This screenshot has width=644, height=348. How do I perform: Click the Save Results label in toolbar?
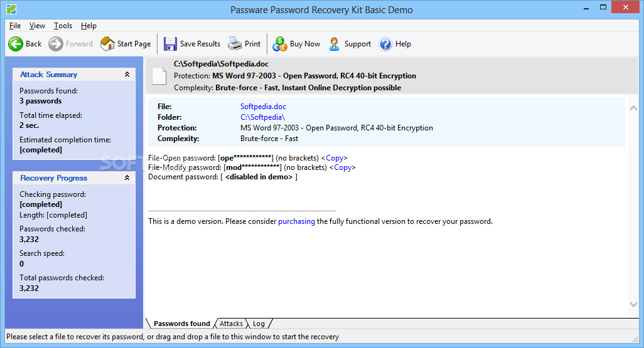pyautogui.click(x=200, y=44)
